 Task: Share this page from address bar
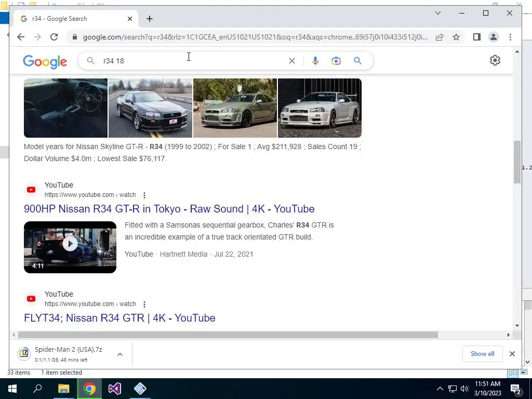(x=440, y=37)
